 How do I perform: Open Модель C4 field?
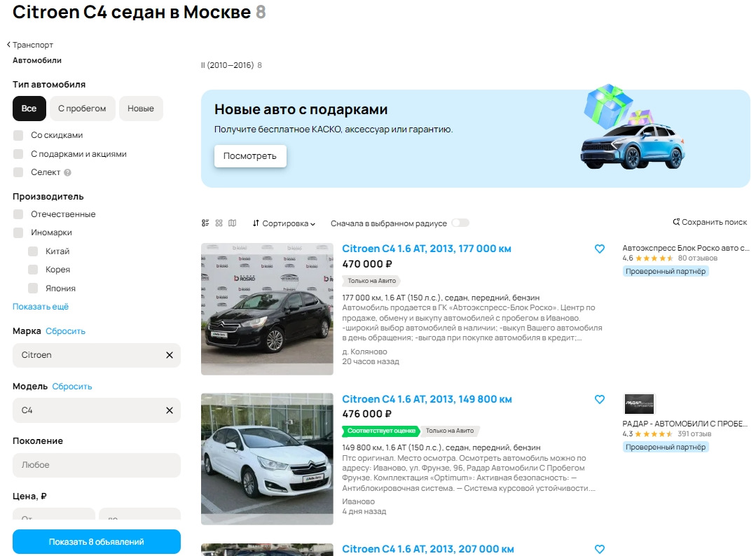click(97, 410)
